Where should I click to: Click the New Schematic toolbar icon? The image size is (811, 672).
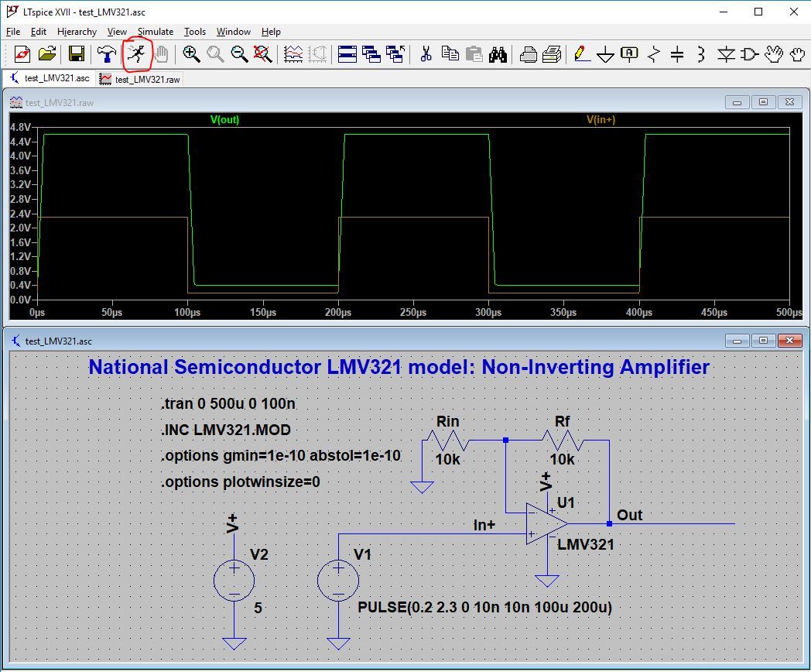tap(22, 53)
